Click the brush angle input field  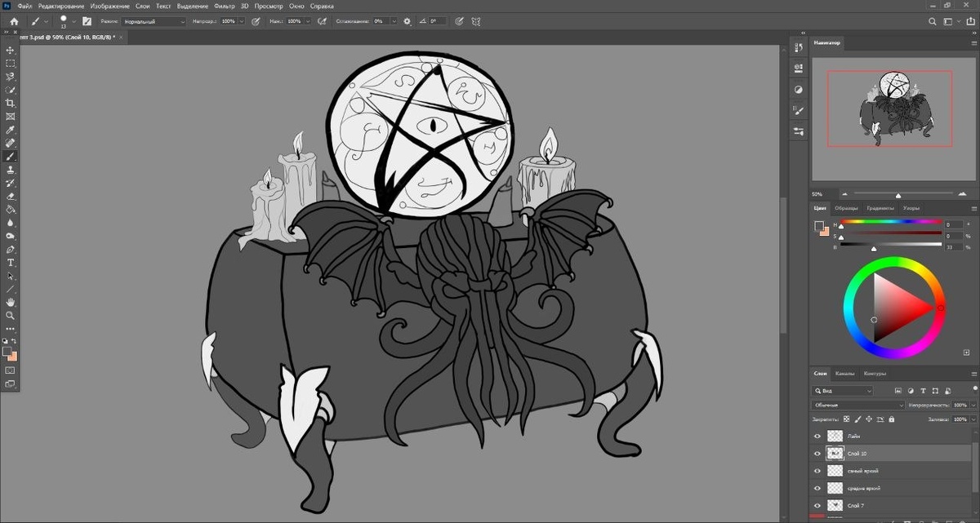point(436,21)
